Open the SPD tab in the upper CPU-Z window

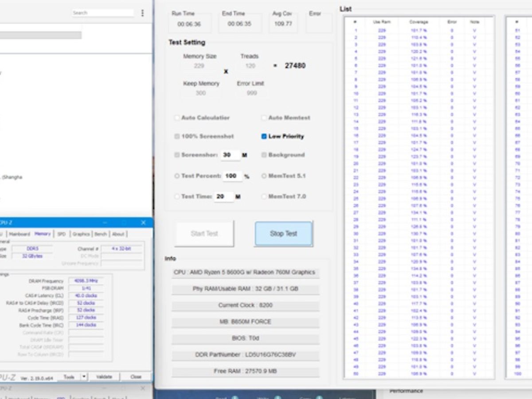61,234
